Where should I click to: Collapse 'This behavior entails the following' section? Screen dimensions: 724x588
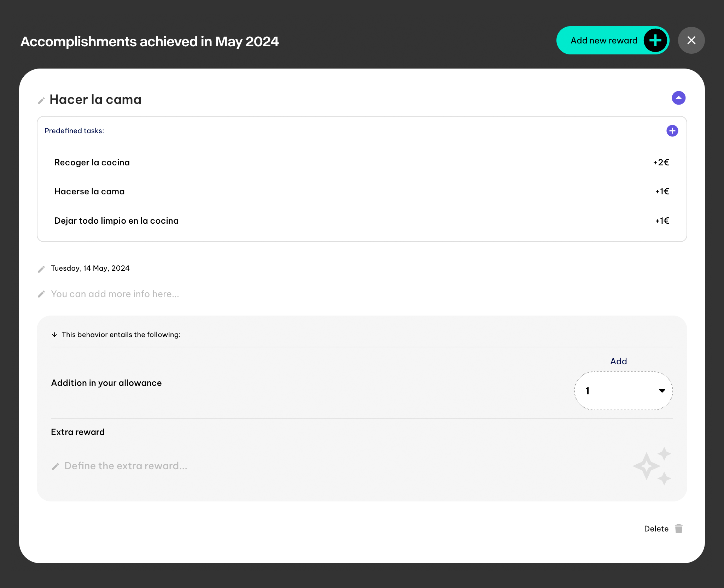[x=54, y=335]
